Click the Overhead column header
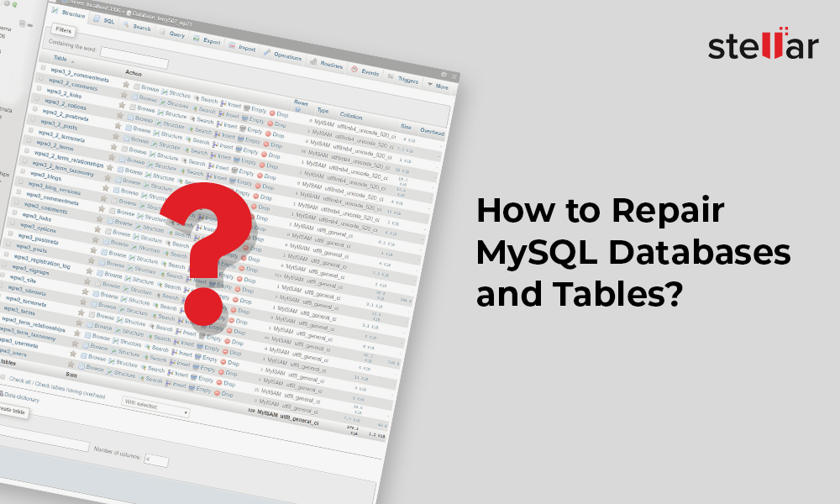The image size is (840, 504). coord(432,132)
